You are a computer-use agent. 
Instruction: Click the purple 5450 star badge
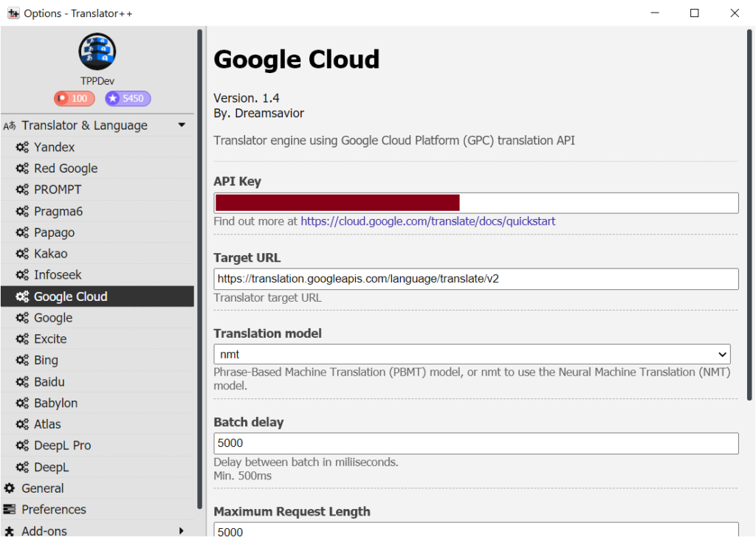[x=128, y=98]
